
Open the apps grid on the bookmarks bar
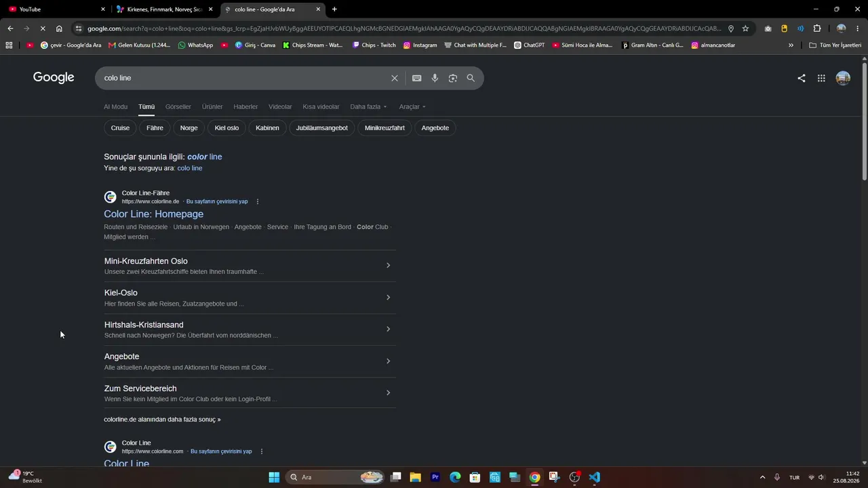tap(9, 45)
